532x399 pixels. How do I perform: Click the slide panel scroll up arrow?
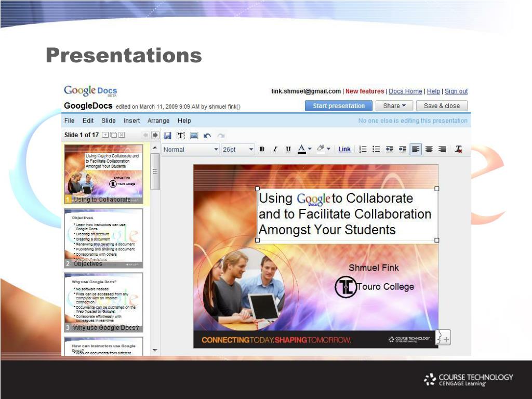155,148
